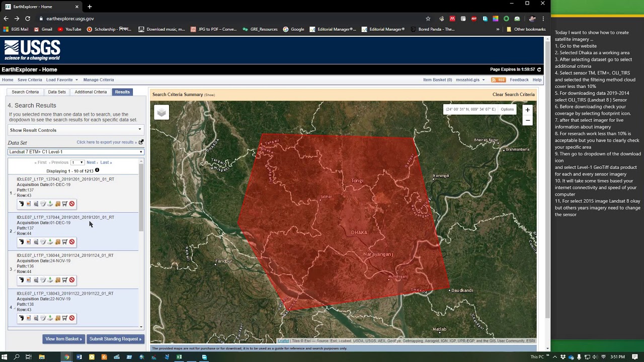
Task: Open the Data Set dropdown Landsat 7 ETM+
Action: [75, 152]
